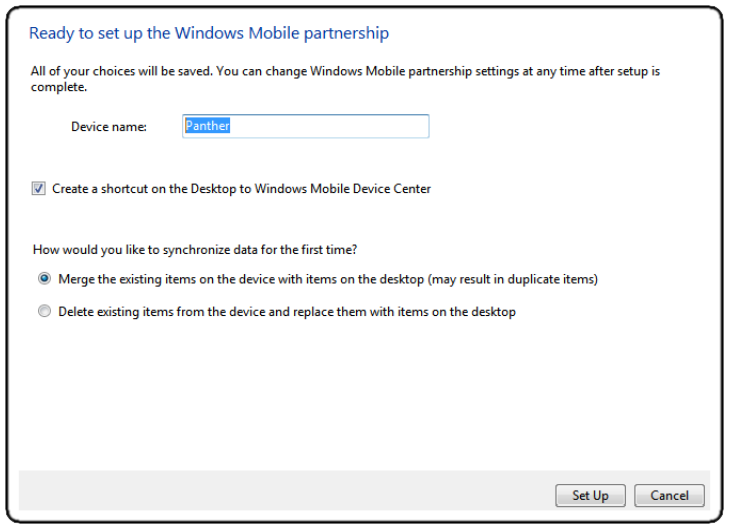
Task: Click the Set Up button
Action: coord(590,495)
